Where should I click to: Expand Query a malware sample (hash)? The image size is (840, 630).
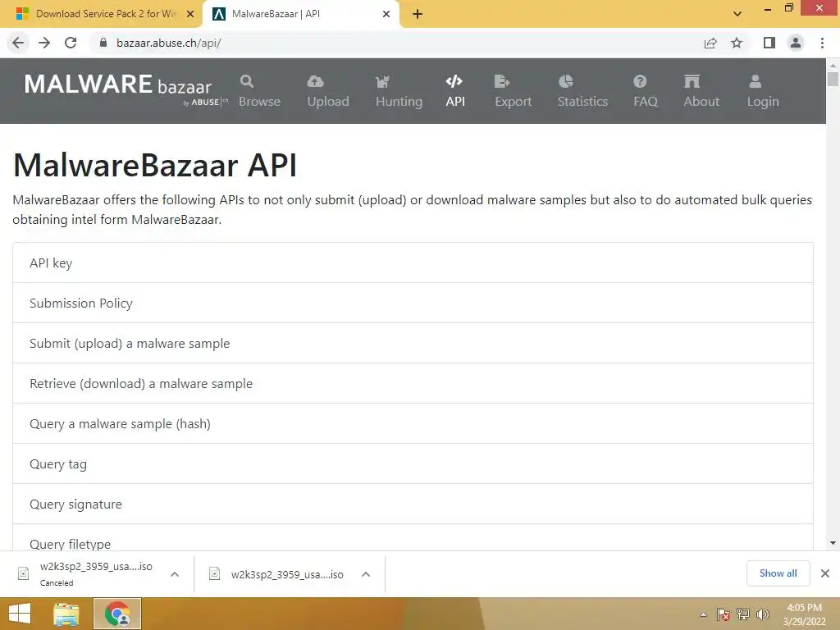tap(413, 424)
